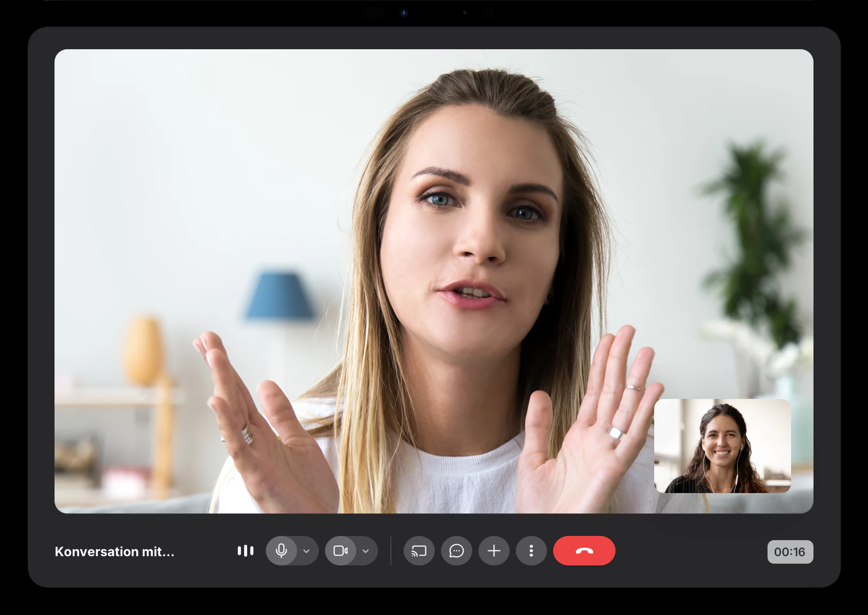This screenshot has height=615, width=868.
Task: Select the self-view video thumbnail
Action: 723,446
